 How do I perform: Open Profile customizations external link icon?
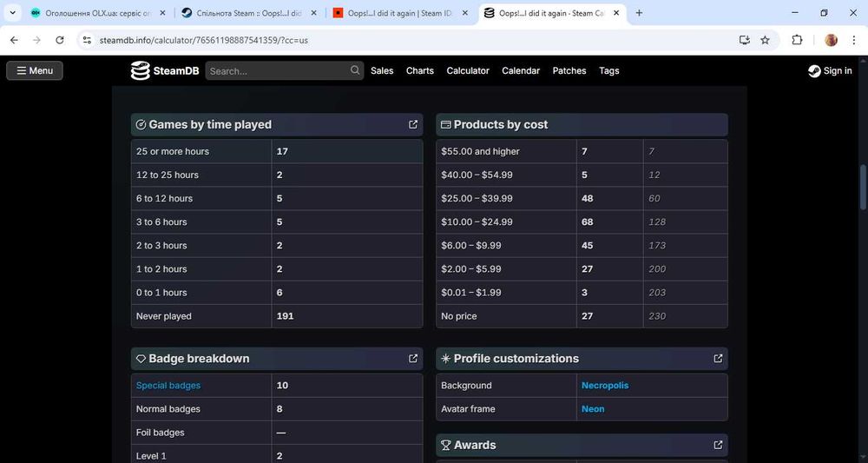coord(718,359)
